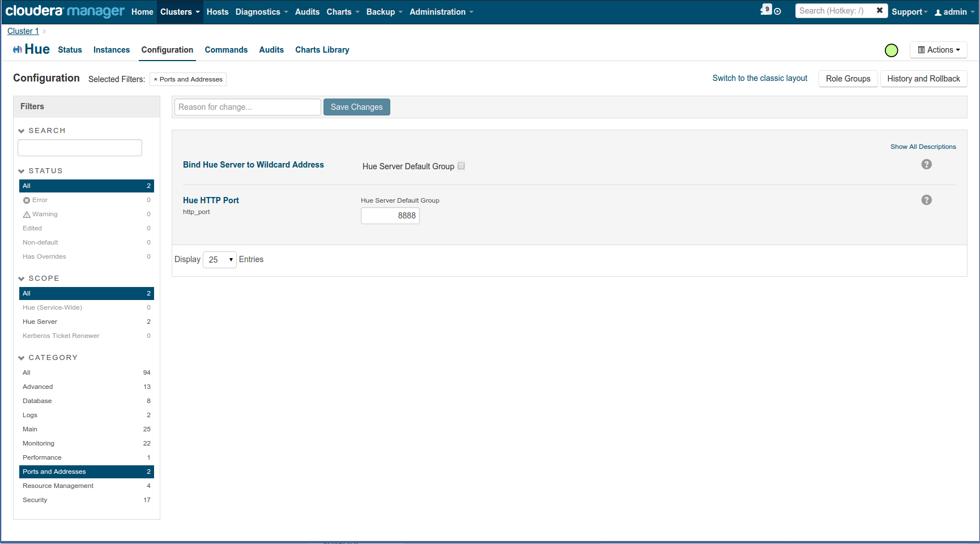
Task: Clear the search box with X icon
Action: point(880,10)
